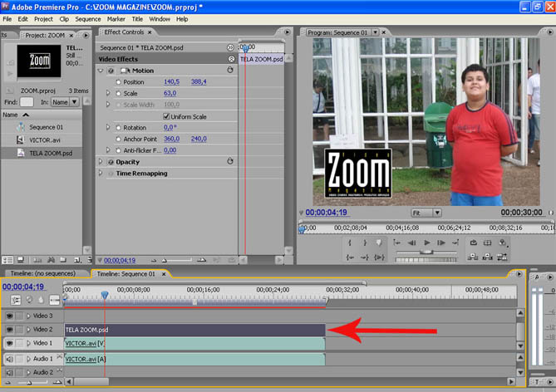Viewport: 556px width, 392px height.
Task: Switch to Timeline: (no sequences) tab
Action: pos(42,273)
